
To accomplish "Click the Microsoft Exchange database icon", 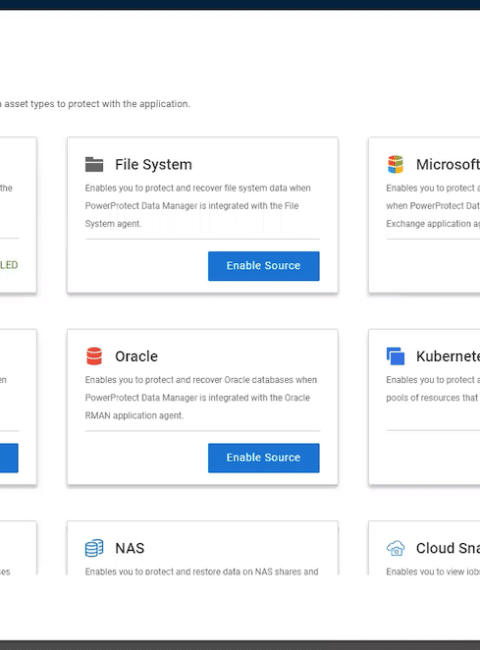I will [x=395, y=164].
